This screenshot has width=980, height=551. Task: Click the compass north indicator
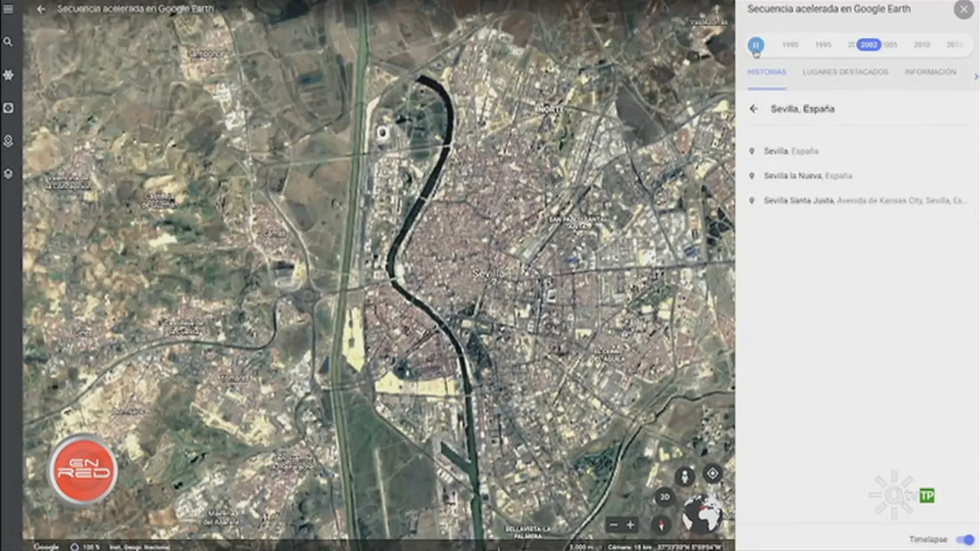(661, 525)
